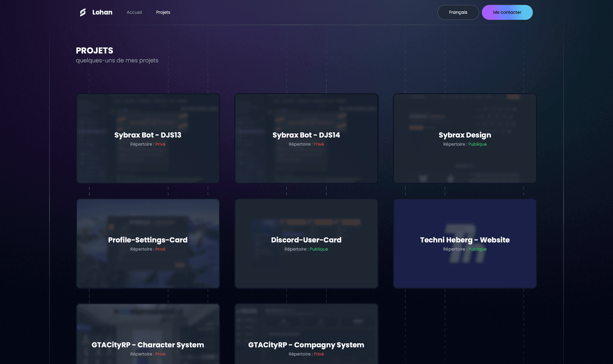Click Privé label under Profile-Settings-Card
The image size is (613, 364).
pos(160,249)
